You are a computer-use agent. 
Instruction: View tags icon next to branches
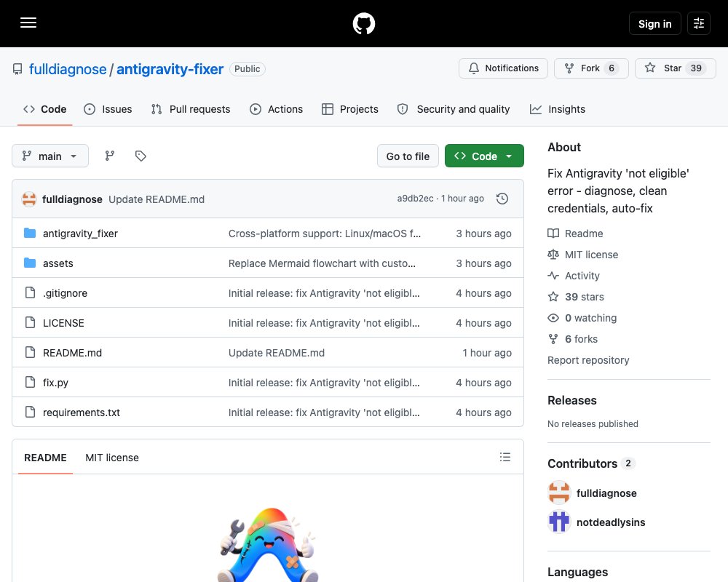tap(141, 156)
